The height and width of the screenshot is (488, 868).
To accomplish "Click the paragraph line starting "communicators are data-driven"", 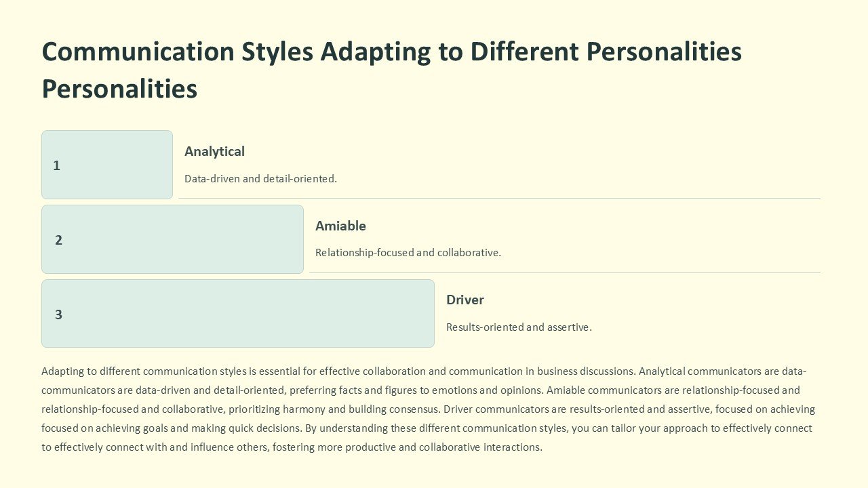I will click(420, 390).
